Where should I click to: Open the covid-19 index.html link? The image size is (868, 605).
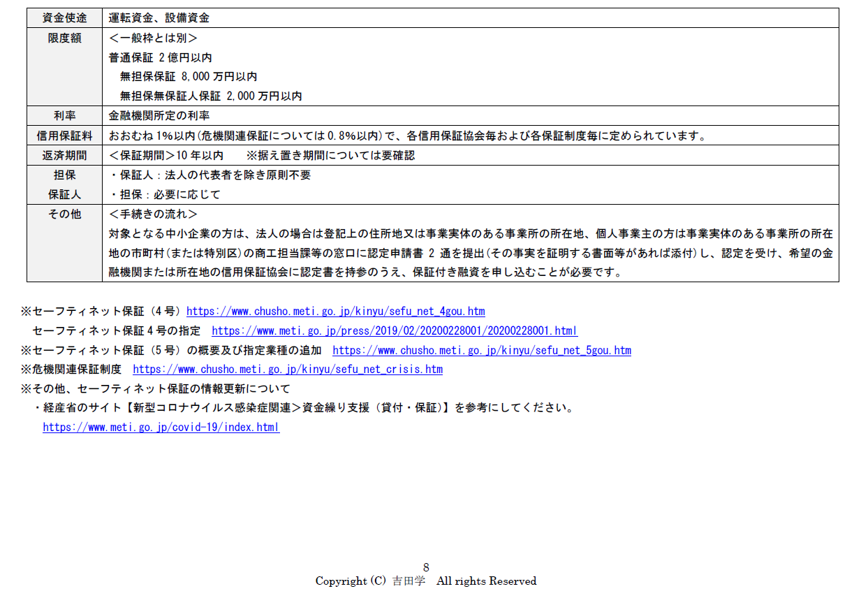[x=161, y=427]
